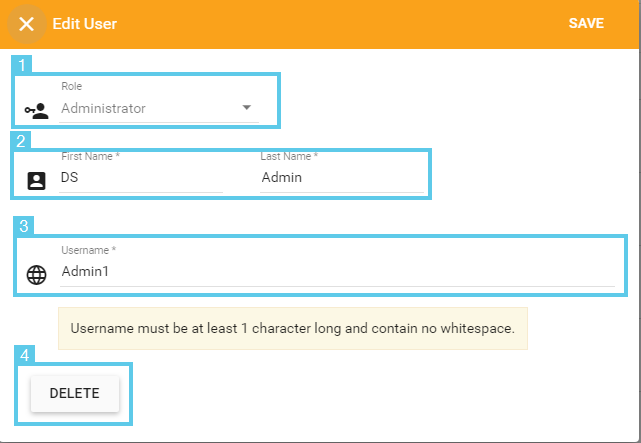Focus the Last Name field containing Admin
The image size is (641, 443).
(342, 177)
